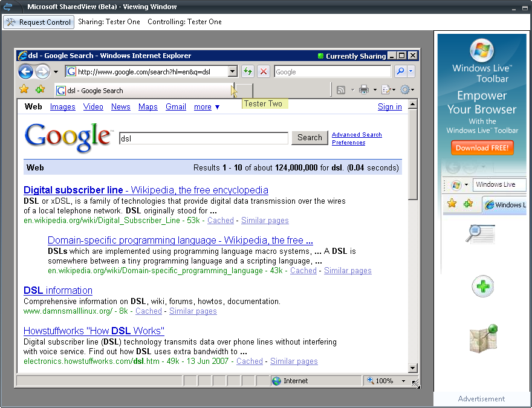The image size is (532, 408).
Task: Click the Add to Favorites icon
Action: tap(40, 89)
